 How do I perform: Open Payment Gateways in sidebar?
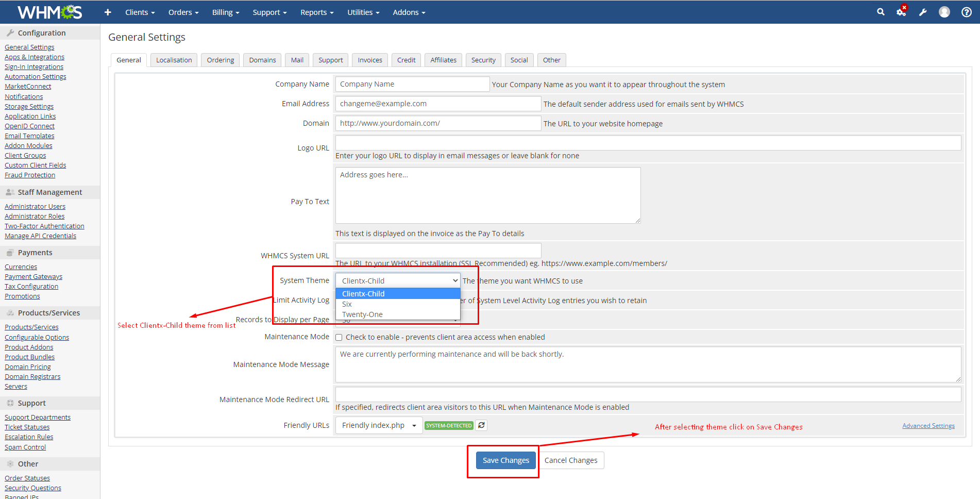pyautogui.click(x=33, y=277)
